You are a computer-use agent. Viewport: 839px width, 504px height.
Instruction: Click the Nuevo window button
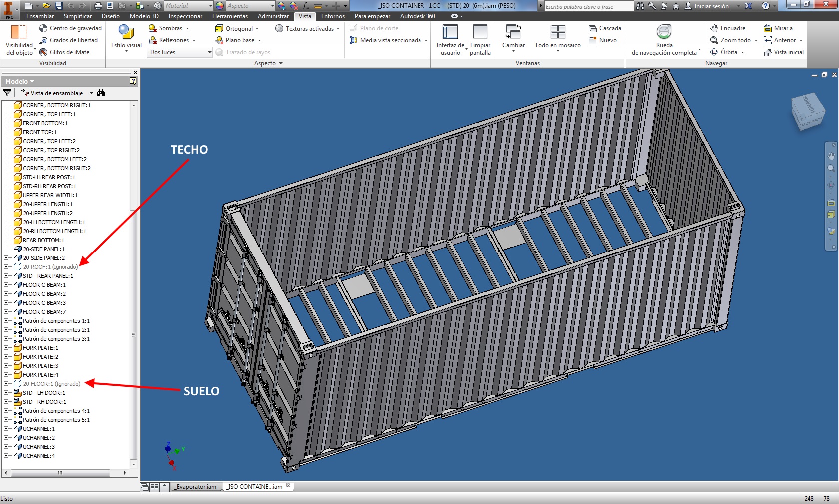click(603, 40)
